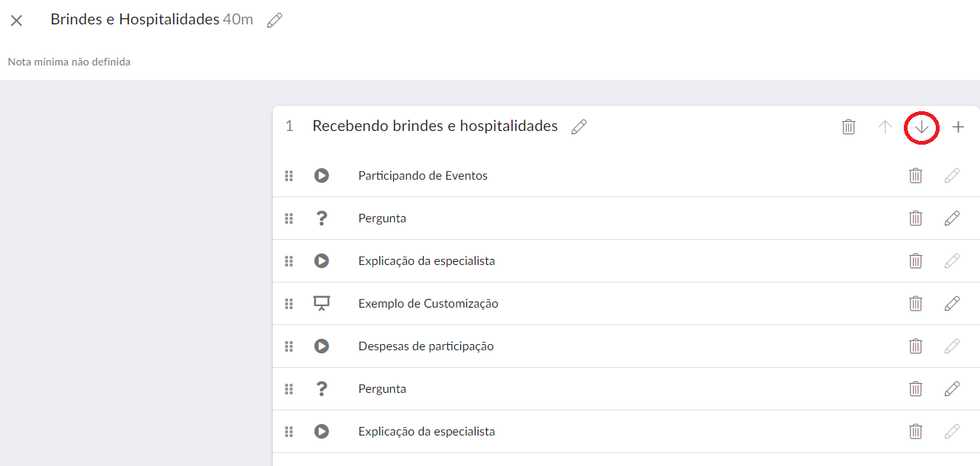Click the presentation icon for Exemplo de Customização
Image resolution: width=980 pixels, height=466 pixels.
(322, 304)
